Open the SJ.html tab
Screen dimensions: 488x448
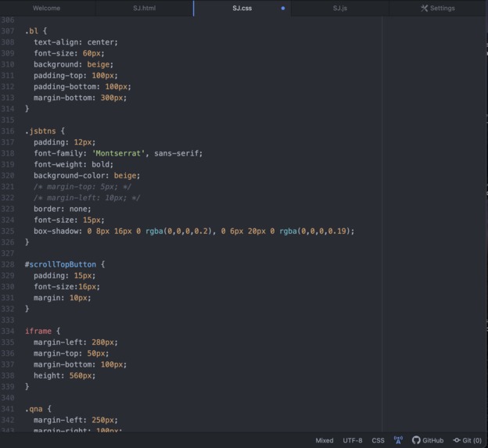tap(145, 8)
